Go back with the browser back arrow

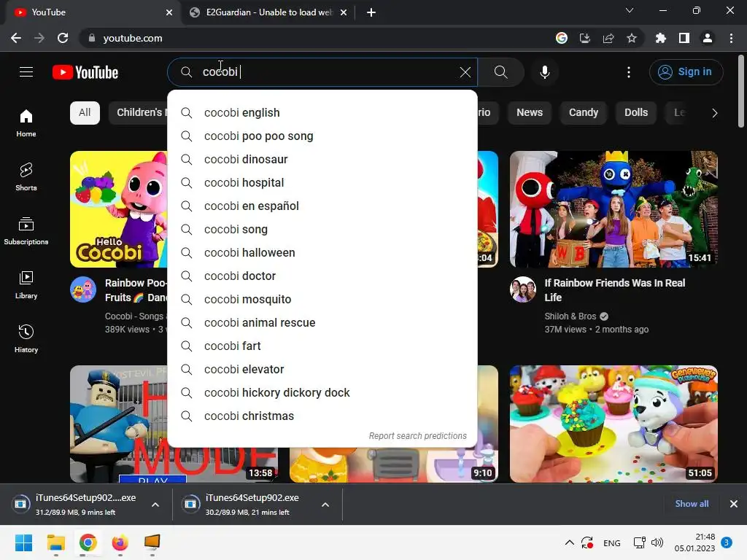16,38
